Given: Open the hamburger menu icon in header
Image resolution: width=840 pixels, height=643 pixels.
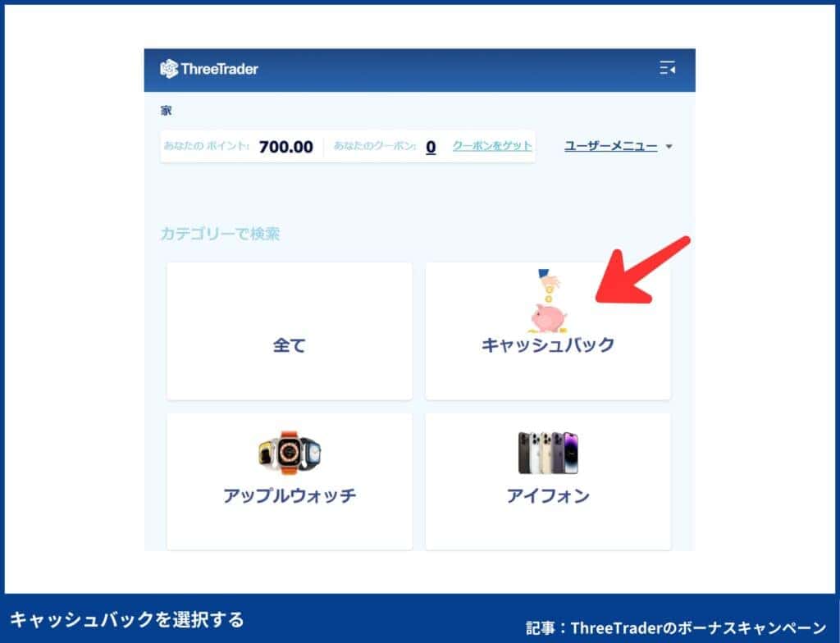Looking at the screenshot, I should 667,68.
